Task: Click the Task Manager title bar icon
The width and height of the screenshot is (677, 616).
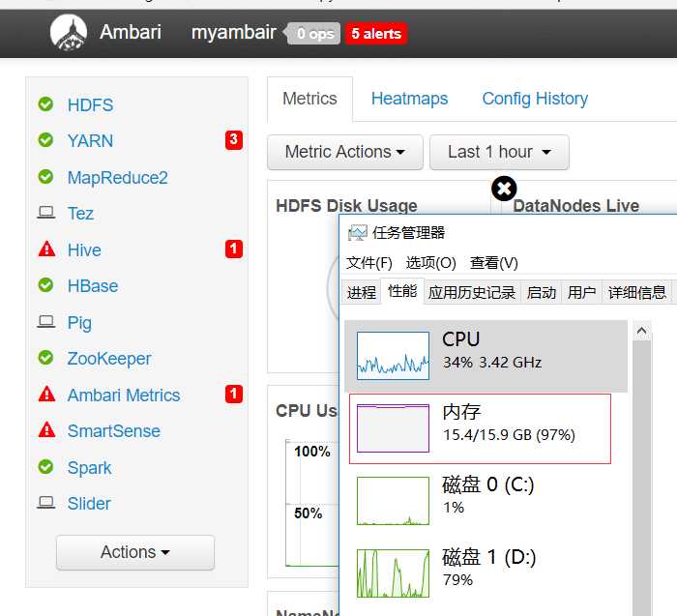Action: 358,233
